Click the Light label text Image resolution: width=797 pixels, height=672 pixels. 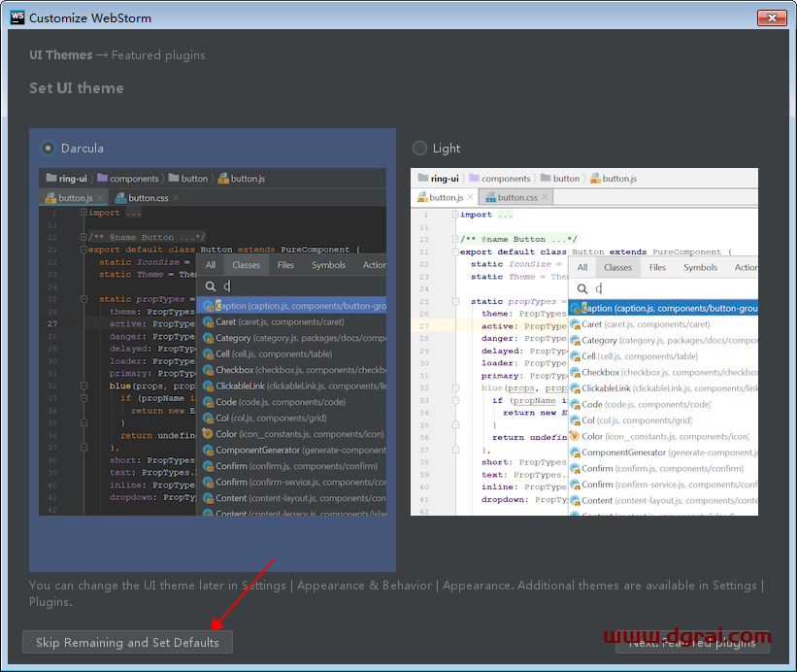click(x=447, y=149)
